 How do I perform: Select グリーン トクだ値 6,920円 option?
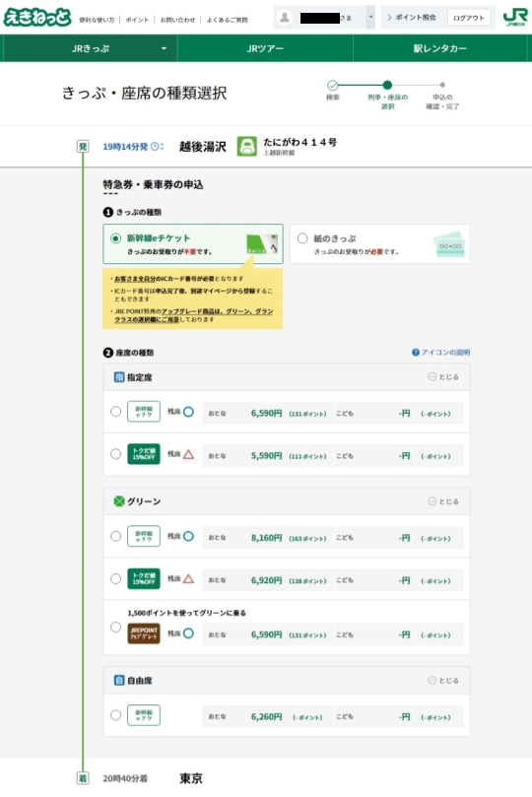(116, 579)
